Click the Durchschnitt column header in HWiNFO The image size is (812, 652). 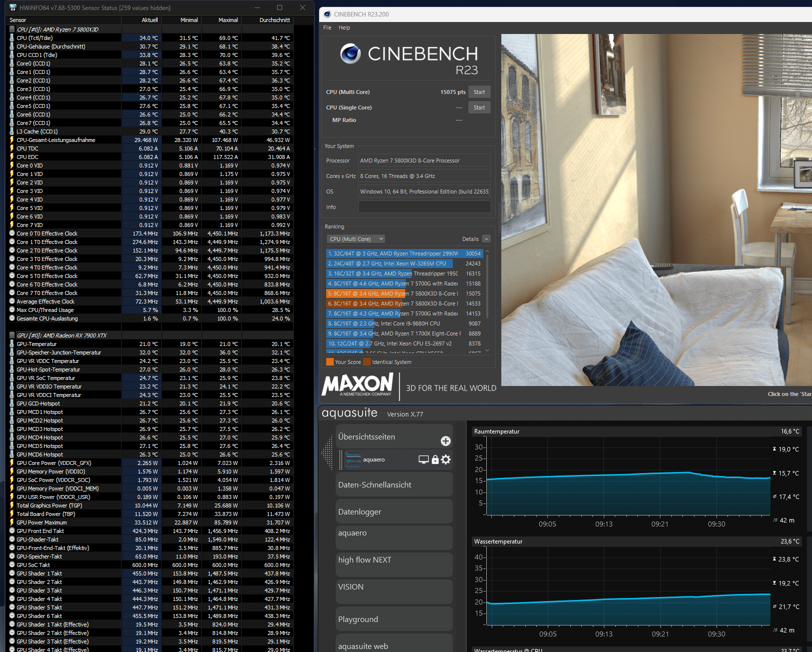point(267,20)
